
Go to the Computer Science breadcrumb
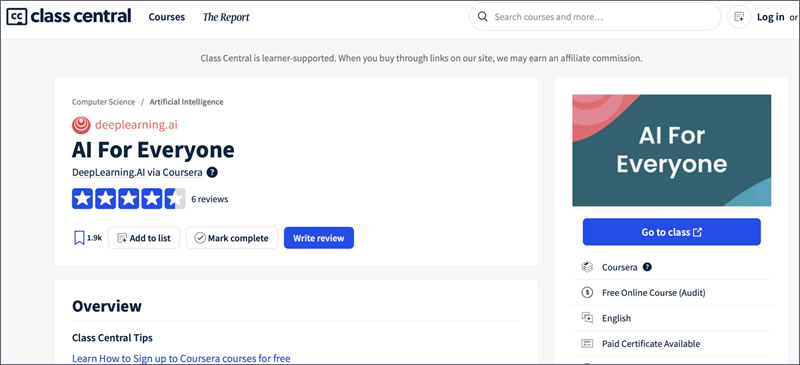pyautogui.click(x=104, y=102)
